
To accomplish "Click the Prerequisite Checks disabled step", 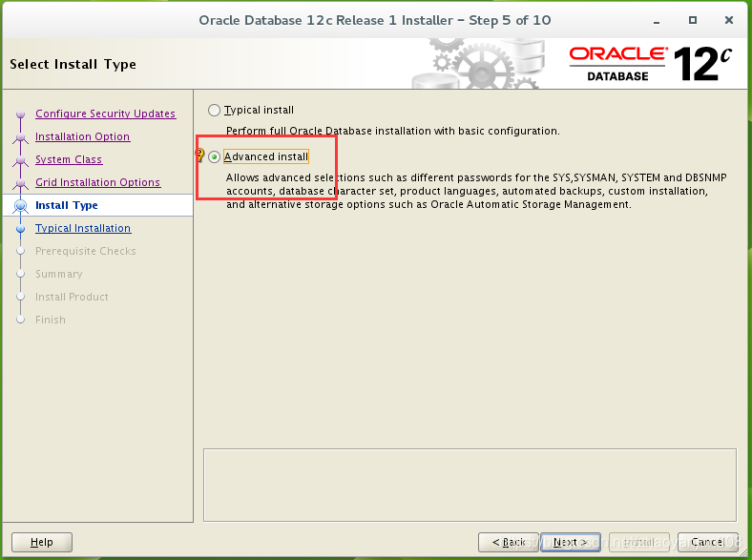I will pos(85,251).
